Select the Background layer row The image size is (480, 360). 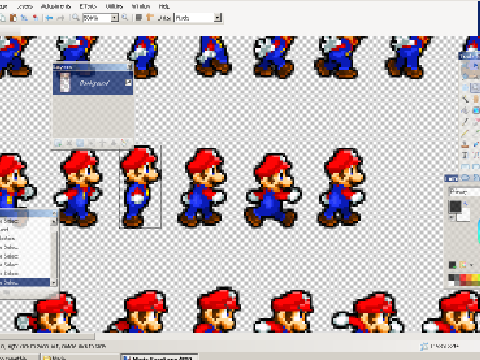pyautogui.click(x=93, y=83)
